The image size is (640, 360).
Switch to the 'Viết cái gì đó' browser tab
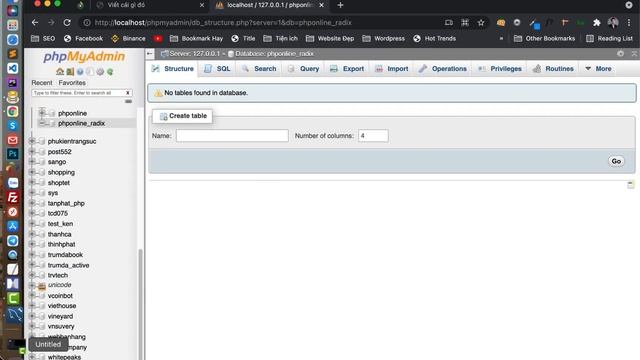149,5
